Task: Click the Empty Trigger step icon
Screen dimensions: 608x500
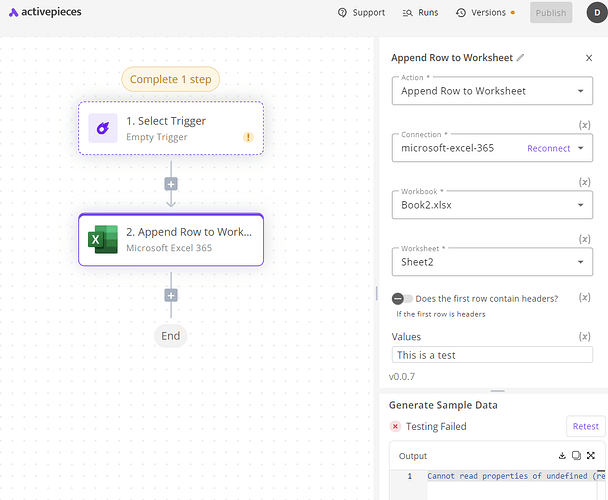Action: pyautogui.click(x=103, y=128)
